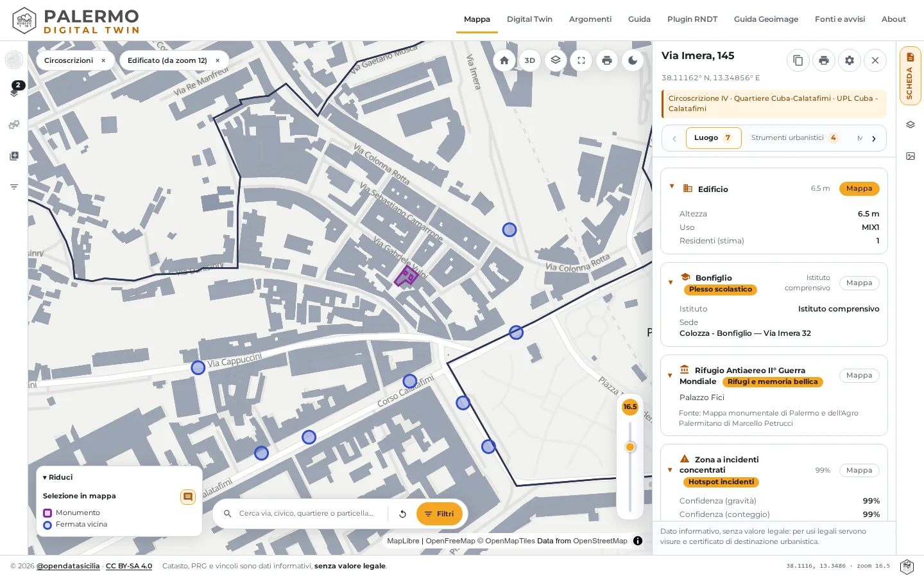Click the puzzle piece icon in the left sidebar
Viewport: 924px width, 578px height.
point(14,125)
